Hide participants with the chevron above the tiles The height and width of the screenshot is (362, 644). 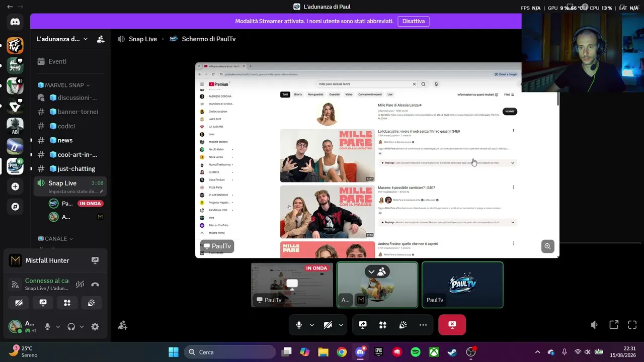371,271
